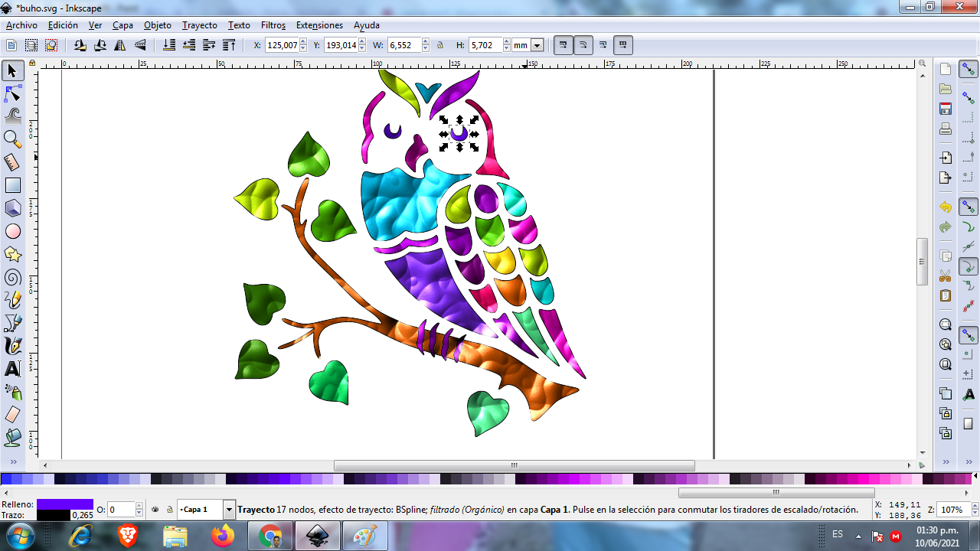Increase the opacity O value
The image size is (980, 551).
pyautogui.click(x=139, y=506)
